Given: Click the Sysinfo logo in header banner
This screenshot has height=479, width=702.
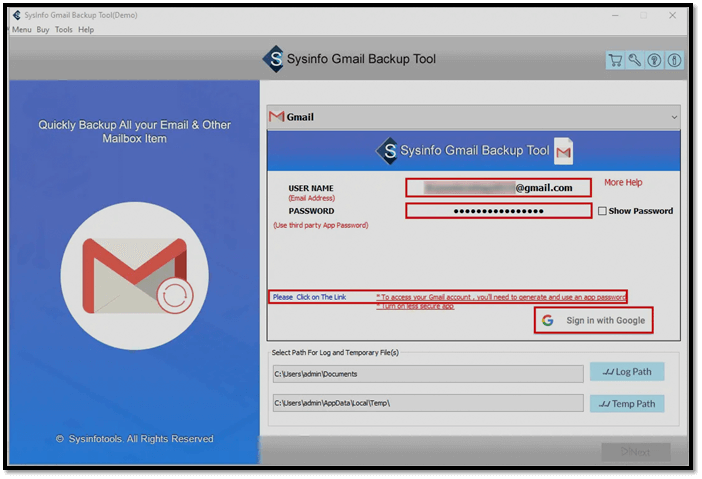Looking at the screenshot, I should point(273,59).
